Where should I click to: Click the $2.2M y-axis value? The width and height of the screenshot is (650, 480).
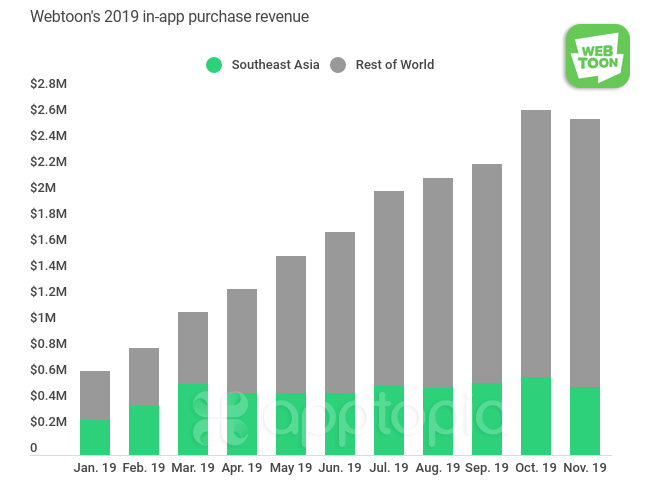click(x=49, y=162)
